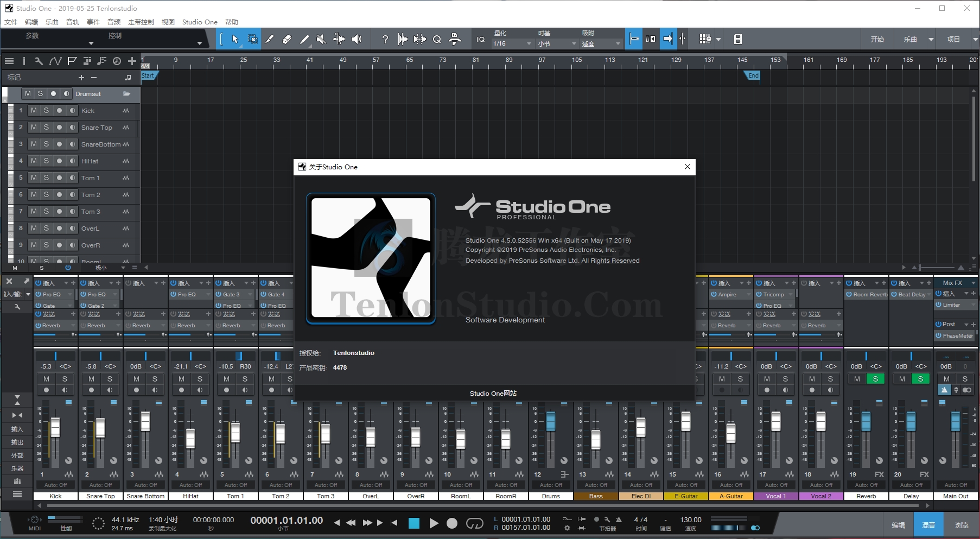Click the wrench options icon above tracks
Screen dimensions: 980x539
[x=39, y=61]
